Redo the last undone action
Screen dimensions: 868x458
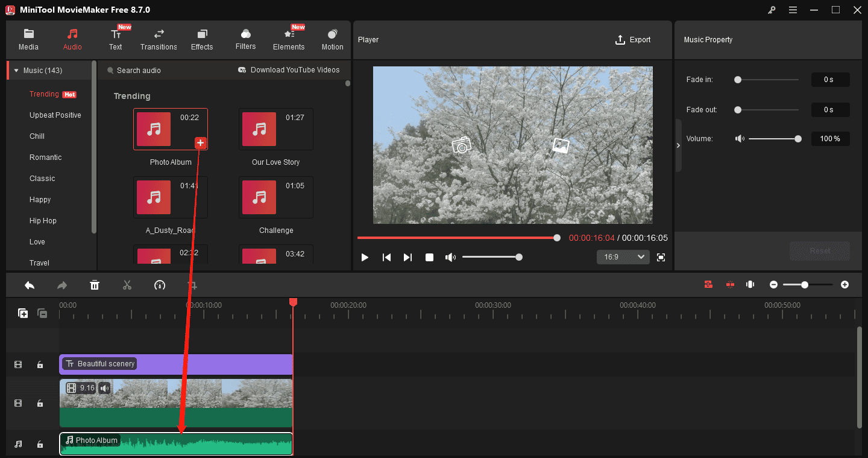coord(61,285)
